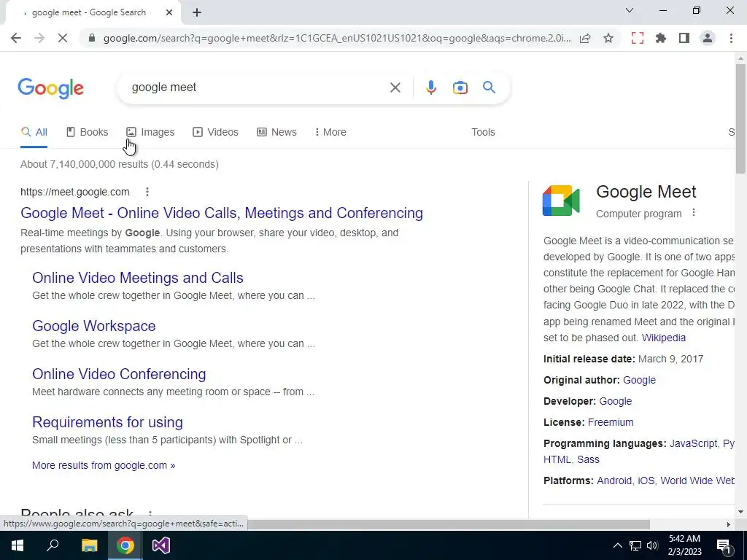This screenshot has width=747, height=560.
Task: Start voice search with the microphone
Action: (430, 87)
